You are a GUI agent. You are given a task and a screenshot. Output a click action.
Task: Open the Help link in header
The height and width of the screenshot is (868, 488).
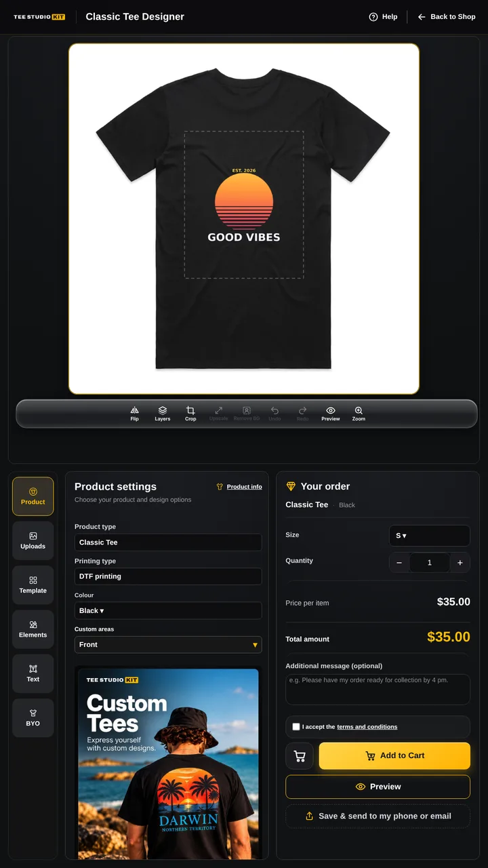[383, 17]
